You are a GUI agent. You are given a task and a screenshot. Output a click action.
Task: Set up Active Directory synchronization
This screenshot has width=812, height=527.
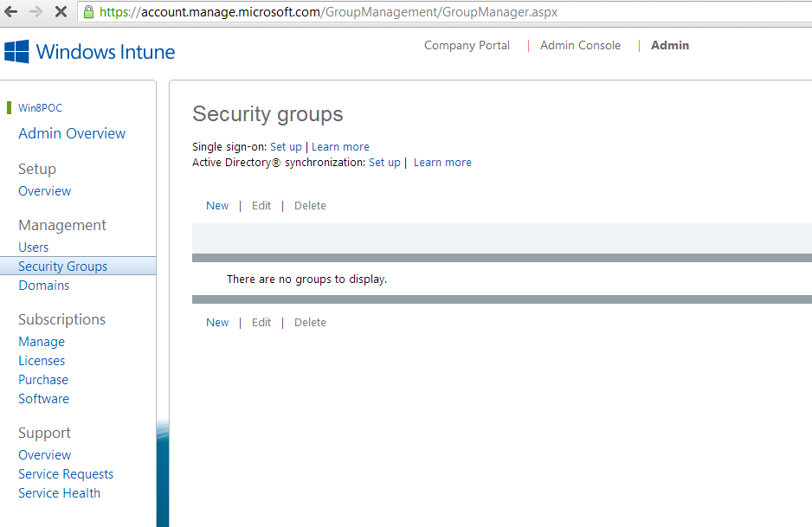point(384,162)
